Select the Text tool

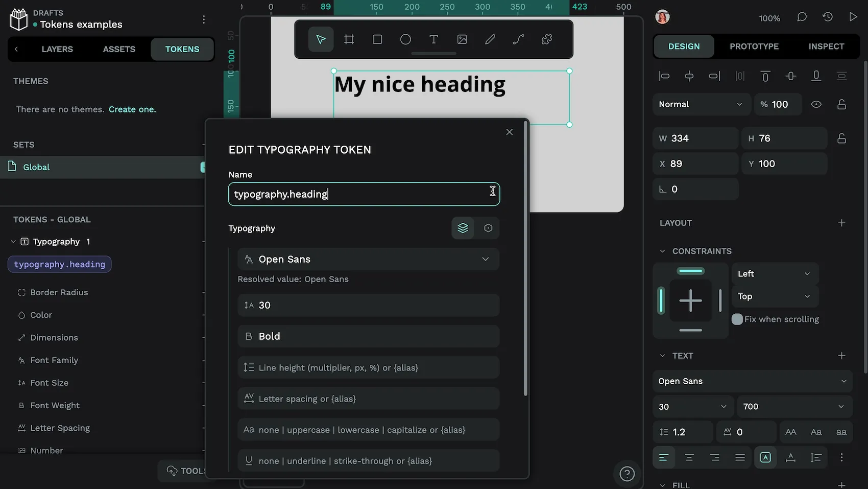pos(433,39)
